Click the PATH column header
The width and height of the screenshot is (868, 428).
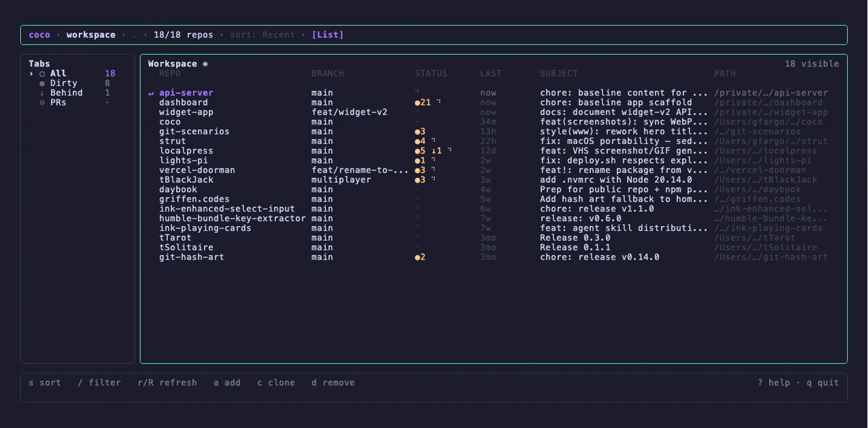coord(724,74)
